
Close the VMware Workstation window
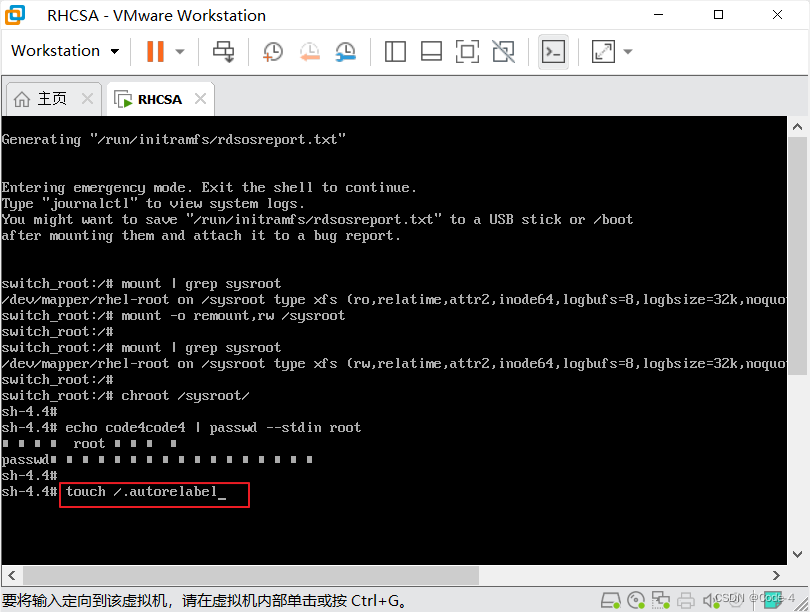pos(777,15)
